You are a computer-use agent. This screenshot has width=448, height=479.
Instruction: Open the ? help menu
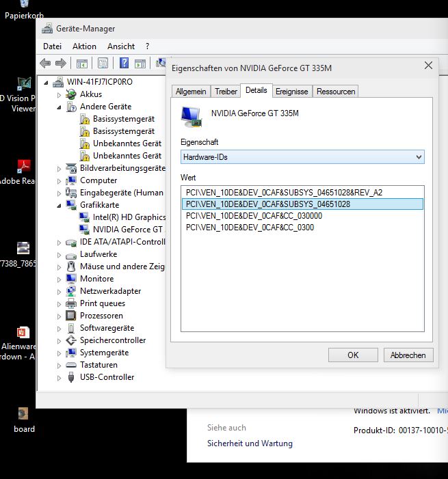[148, 46]
